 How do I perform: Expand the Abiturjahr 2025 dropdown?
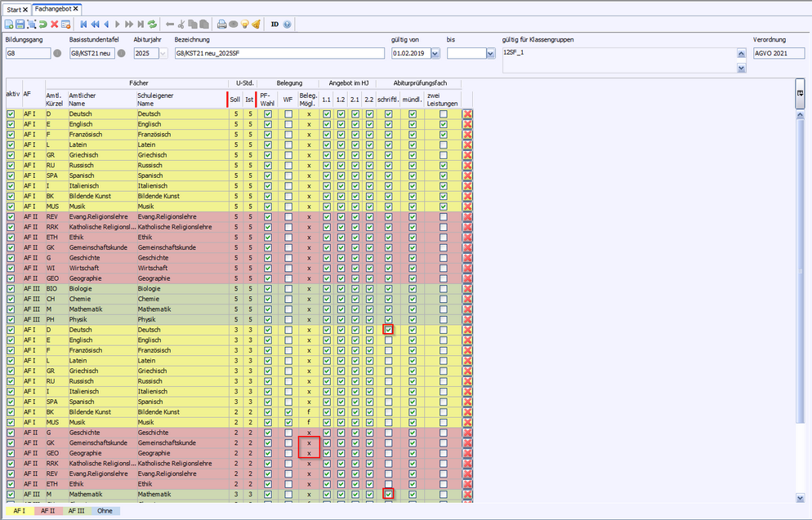[161, 54]
